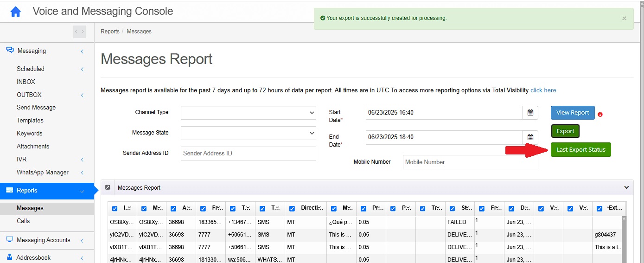The height and width of the screenshot is (263, 644).
Task: Open INBOX in the sidebar
Action: (26, 82)
